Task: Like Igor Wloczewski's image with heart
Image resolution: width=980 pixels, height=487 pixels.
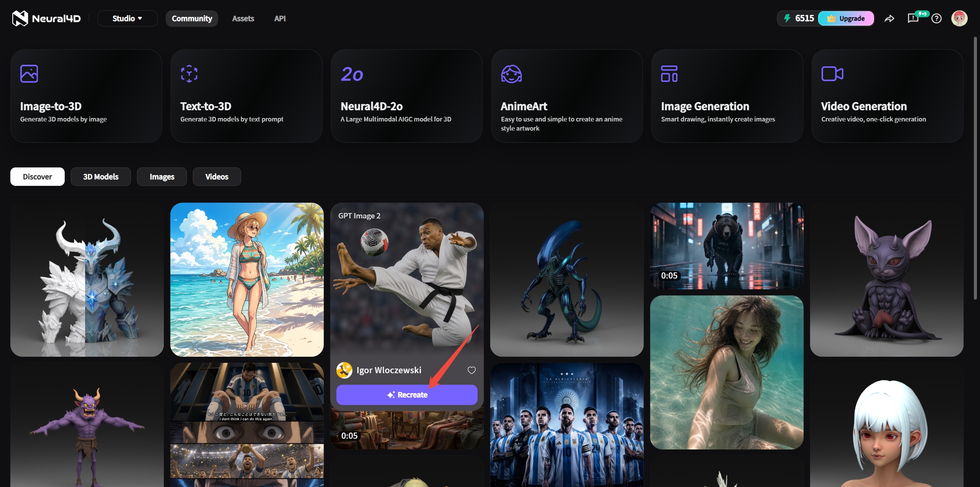Action: pyautogui.click(x=472, y=370)
